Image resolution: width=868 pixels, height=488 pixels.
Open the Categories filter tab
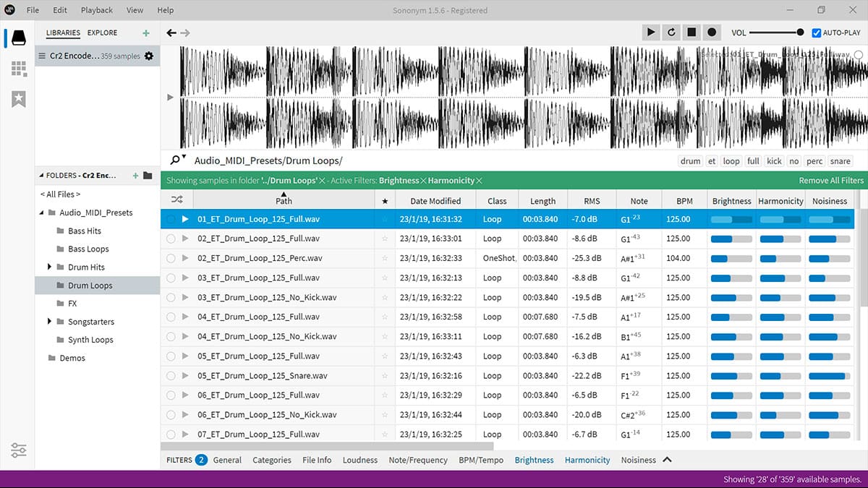click(272, 460)
